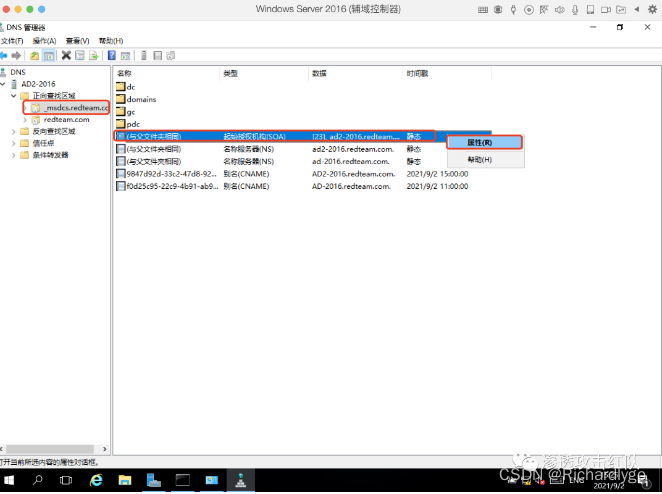Expand the 信任点 tree node
The height and width of the screenshot is (494, 662).
pyautogui.click(x=14, y=144)
